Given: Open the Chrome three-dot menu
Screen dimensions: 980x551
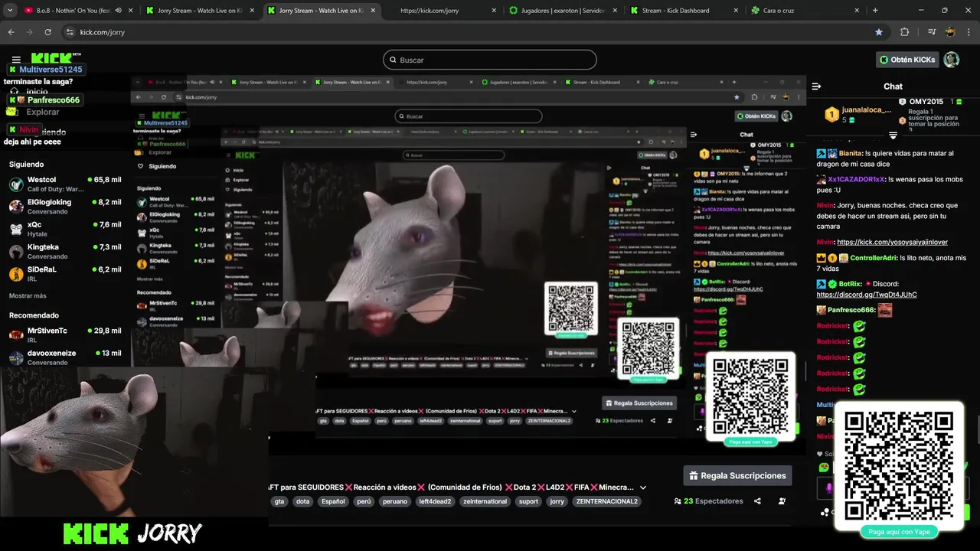Looking at the screenshot, I should point(969,32).
